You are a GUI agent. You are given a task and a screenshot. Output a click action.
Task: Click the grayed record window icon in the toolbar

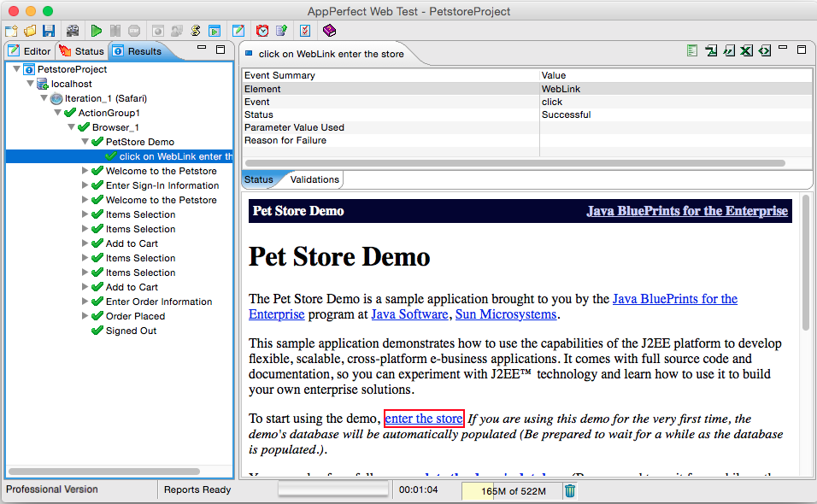click(158, 31)
